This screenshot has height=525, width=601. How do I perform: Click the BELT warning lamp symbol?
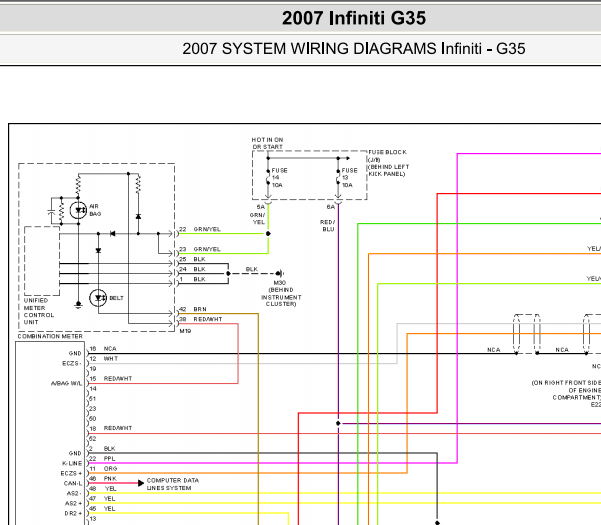(x=98, y=298)
